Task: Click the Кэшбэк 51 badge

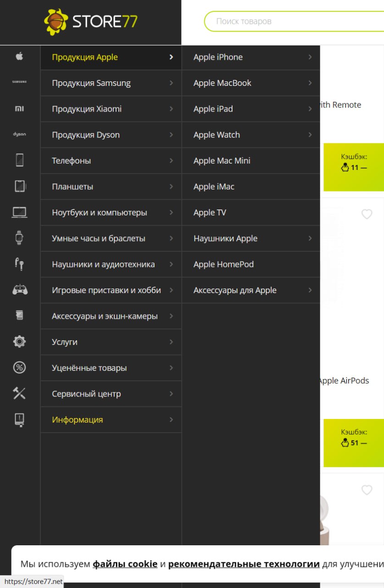Action: coord(354,443)
